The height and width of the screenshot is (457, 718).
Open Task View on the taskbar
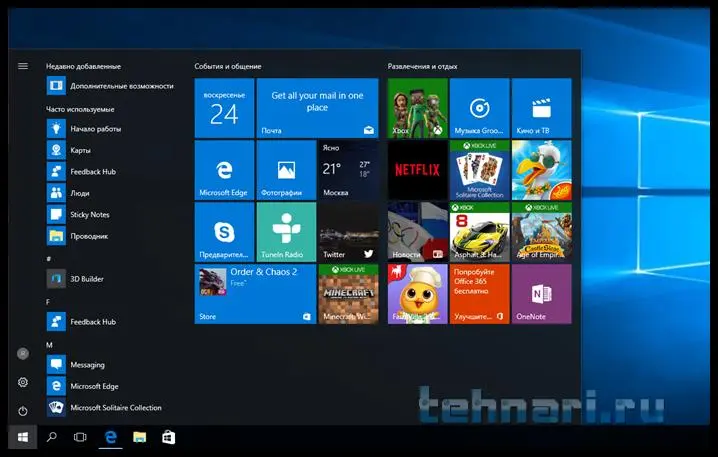[80, 437]
